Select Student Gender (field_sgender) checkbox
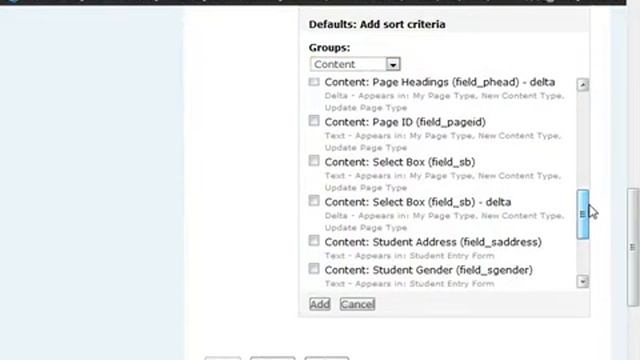The image size is (640, 360). [314, 268]
